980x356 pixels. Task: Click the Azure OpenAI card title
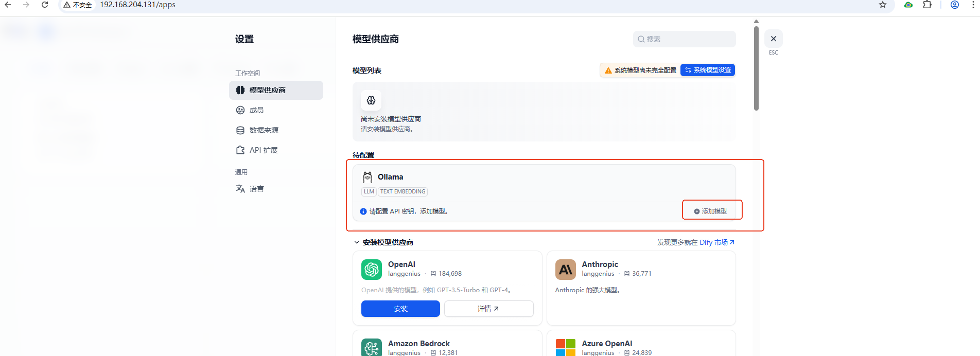pyautogui.click(x=607, y=344)
